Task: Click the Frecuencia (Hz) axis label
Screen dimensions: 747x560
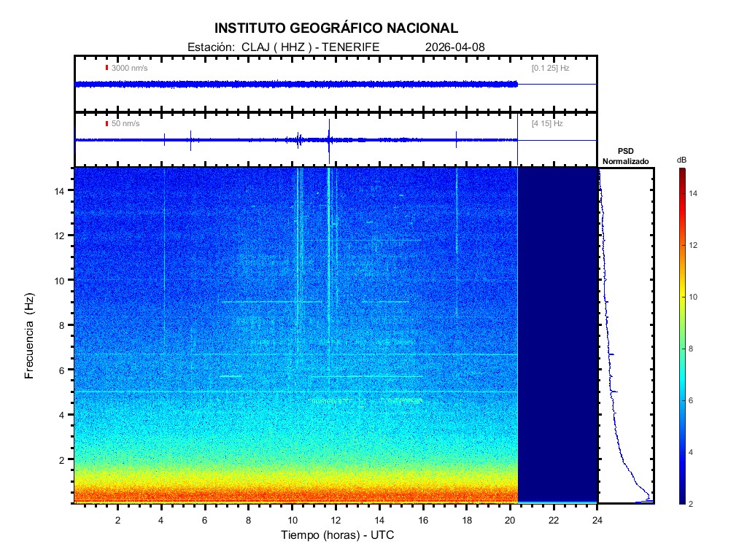Action: (30, 336)
